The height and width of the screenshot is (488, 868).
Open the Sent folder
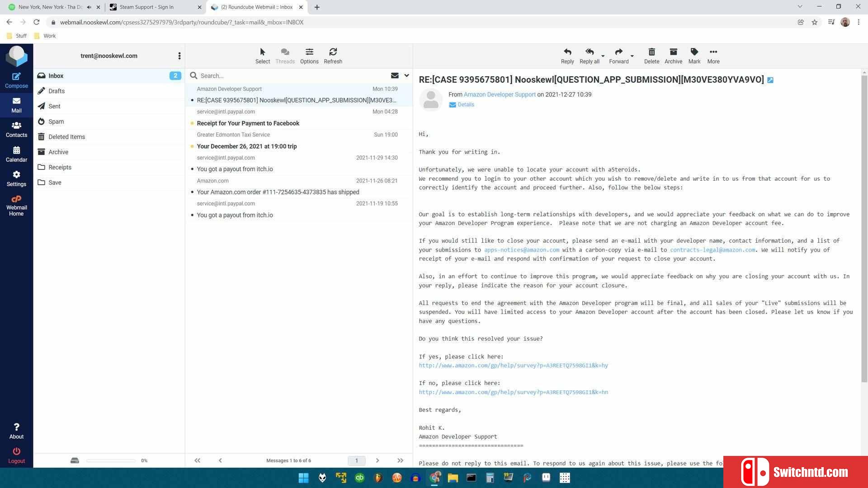coord(109,106)
